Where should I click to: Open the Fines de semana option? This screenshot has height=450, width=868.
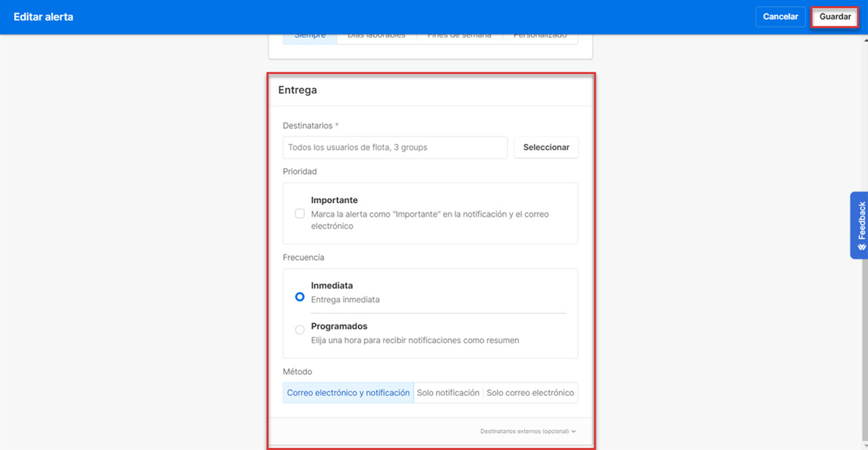(x=460, y=33)
